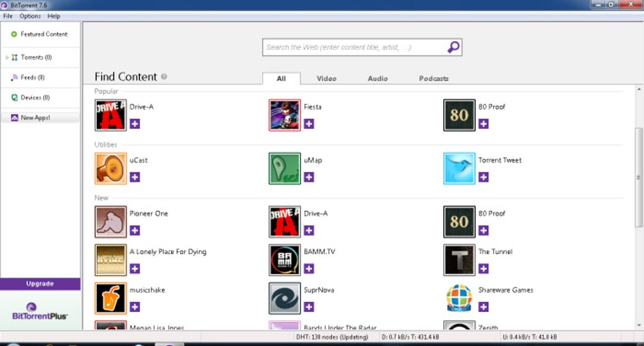Add the uCast utility
Screen dimensions: 644x346
tap(134, 177)
